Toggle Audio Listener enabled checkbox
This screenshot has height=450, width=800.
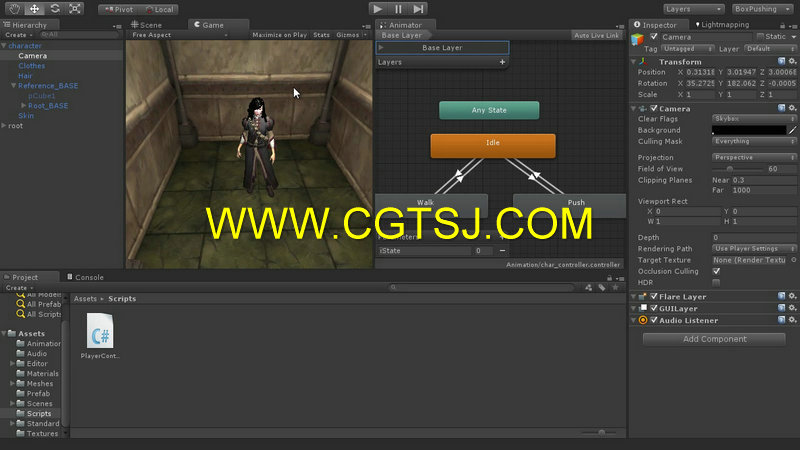pos(654,320)
